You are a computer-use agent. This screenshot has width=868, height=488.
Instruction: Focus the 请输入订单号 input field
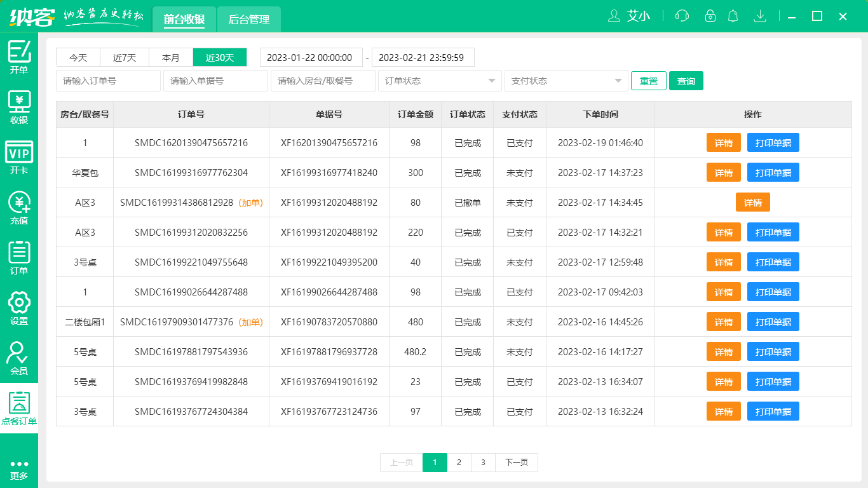[108, 81]
